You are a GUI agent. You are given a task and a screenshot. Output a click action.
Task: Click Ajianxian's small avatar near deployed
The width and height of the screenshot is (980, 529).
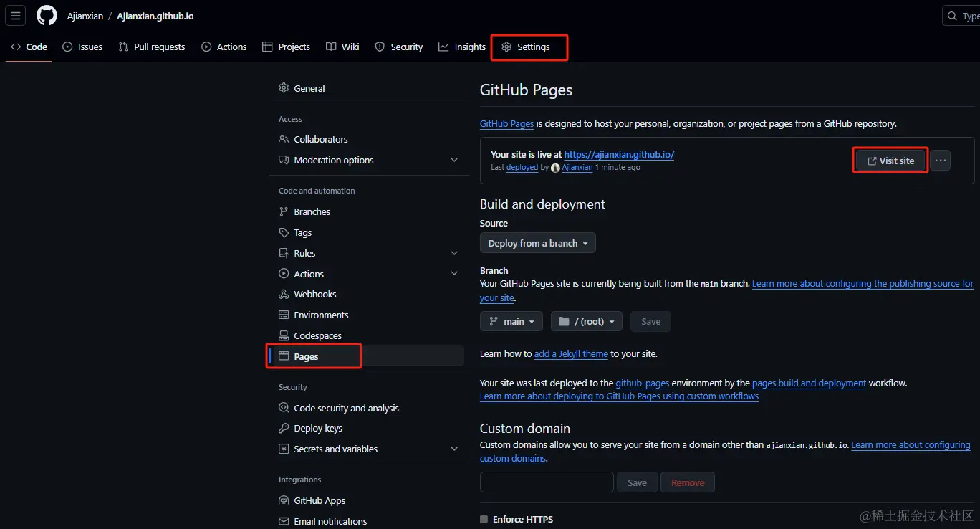tap(555, 168)
